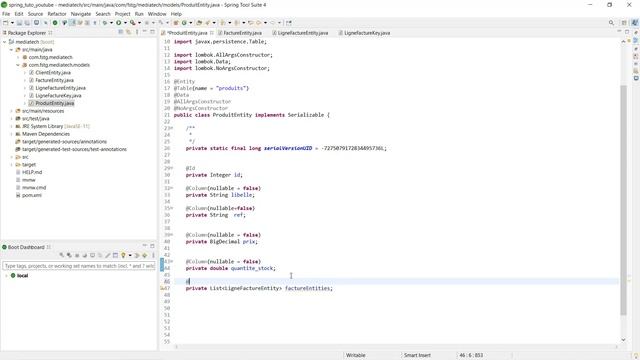This screenshot has height=360, width=640.
Task: Toggle the code fold marker at line 32
Action: [172, 188]
